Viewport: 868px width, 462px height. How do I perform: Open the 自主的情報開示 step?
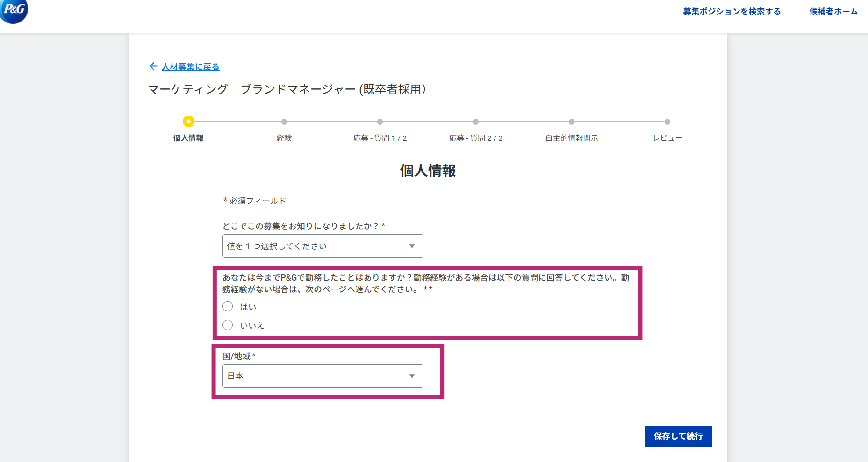572,122
